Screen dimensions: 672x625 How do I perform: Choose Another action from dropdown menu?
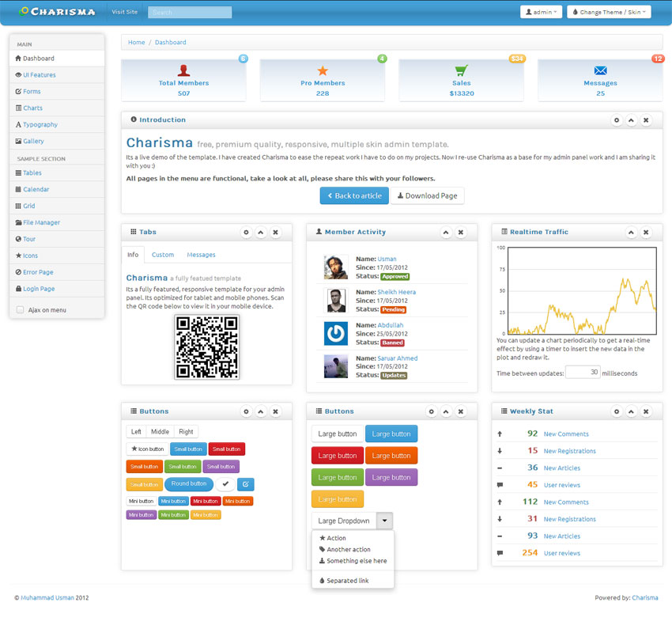pos(348,550)
